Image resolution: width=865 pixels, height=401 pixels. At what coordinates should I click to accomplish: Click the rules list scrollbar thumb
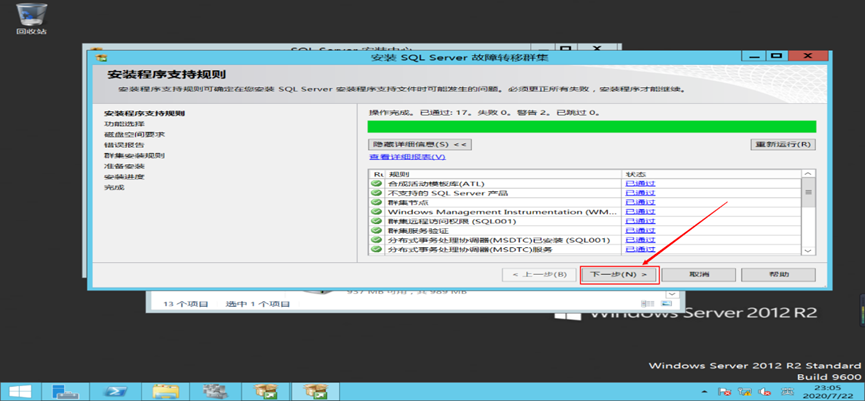point(809,193)
